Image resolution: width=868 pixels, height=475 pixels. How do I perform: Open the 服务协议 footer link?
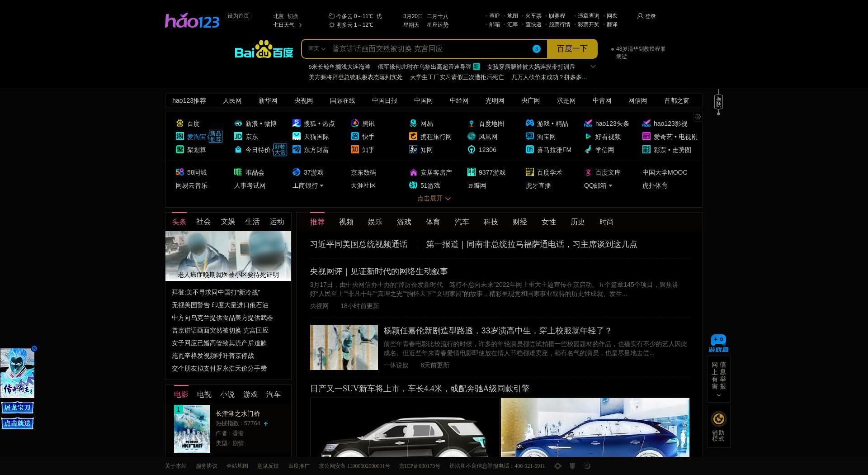[207, 466]
